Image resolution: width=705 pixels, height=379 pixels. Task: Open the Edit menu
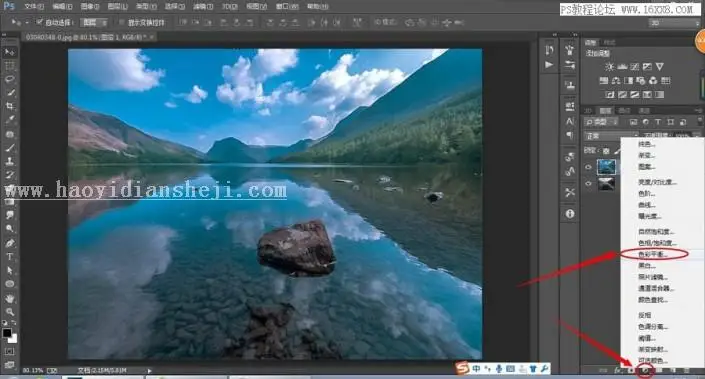[62, 6]
